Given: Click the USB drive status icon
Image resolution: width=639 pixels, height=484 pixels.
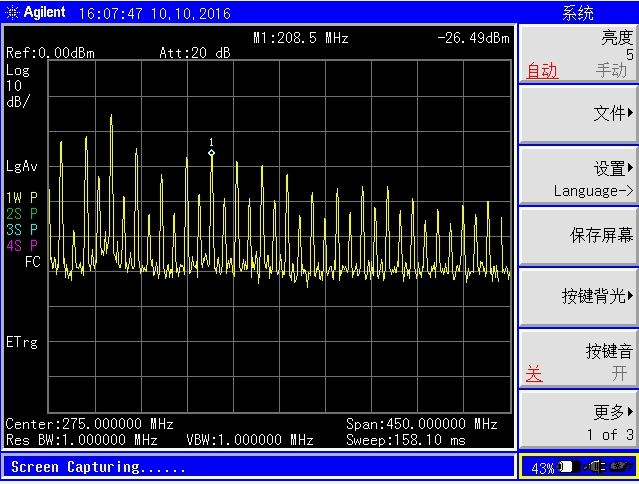Looking at the screenshot, I should (x=619, y=467).
